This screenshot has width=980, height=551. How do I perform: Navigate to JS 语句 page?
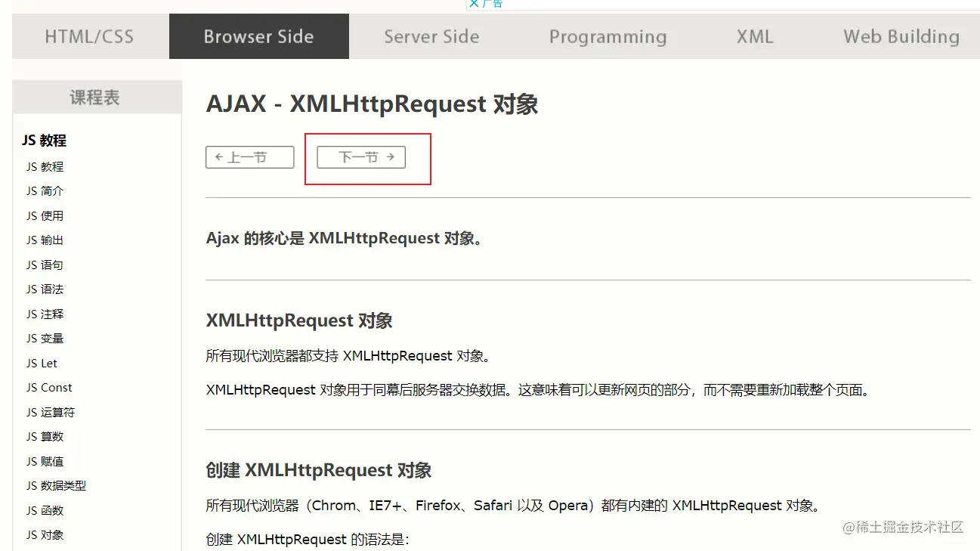pyautogui.click(x=45, y=265)
